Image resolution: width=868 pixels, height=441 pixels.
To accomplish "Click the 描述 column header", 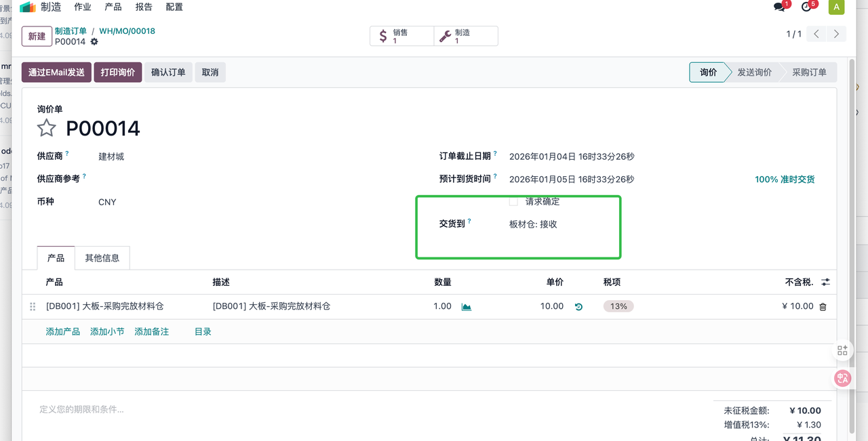I will [221, 282].
